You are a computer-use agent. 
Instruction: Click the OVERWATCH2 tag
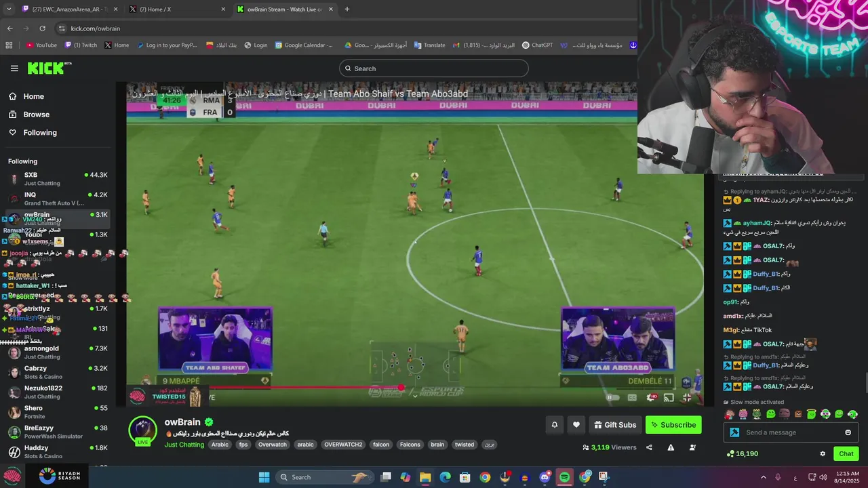click(343, 445)
